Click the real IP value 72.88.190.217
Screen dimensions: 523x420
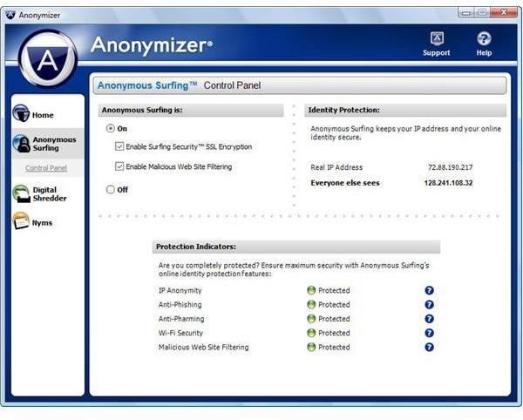(451, 167)
